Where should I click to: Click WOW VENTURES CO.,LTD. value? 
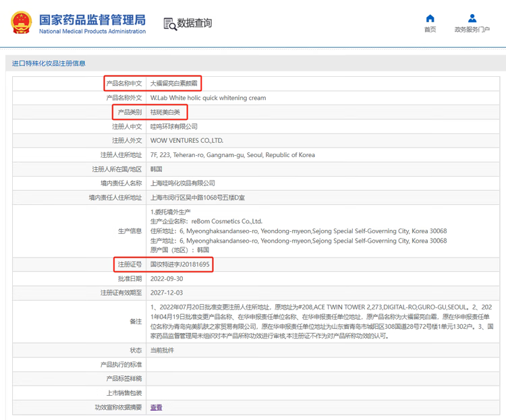click(x=187, y=141)
